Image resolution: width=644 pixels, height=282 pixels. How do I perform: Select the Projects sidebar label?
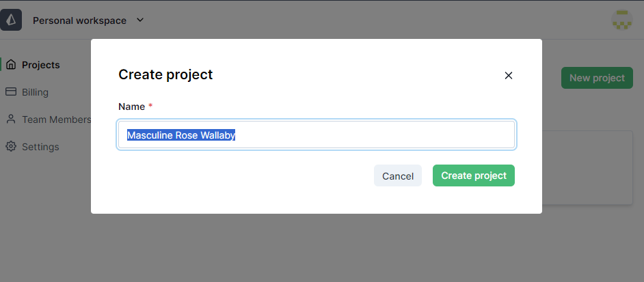coord(41,65)
